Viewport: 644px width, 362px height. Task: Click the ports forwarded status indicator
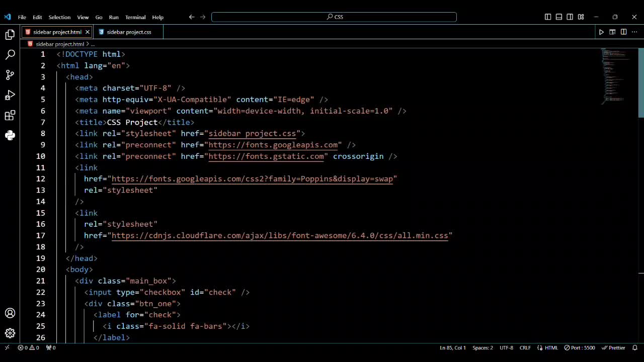(51, 347)
